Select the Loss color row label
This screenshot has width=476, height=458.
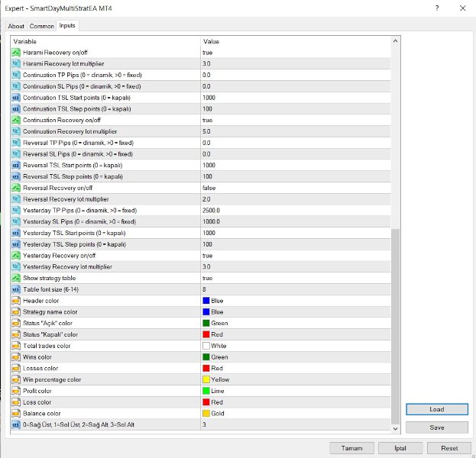coord(37,402)
